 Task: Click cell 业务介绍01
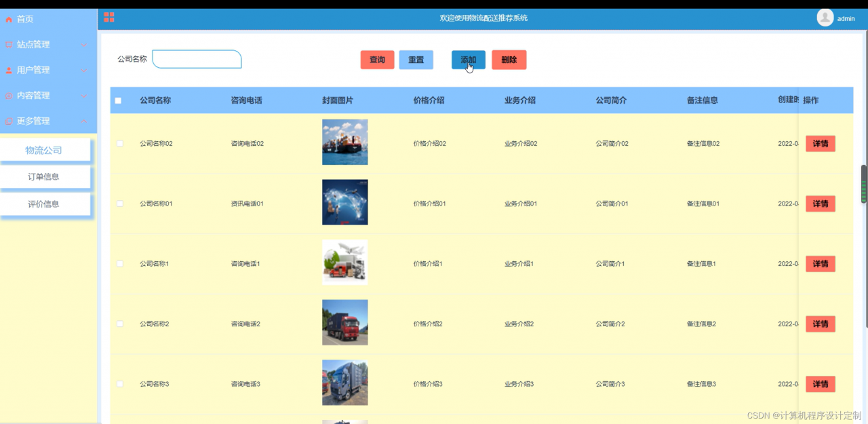coord(521,204)
